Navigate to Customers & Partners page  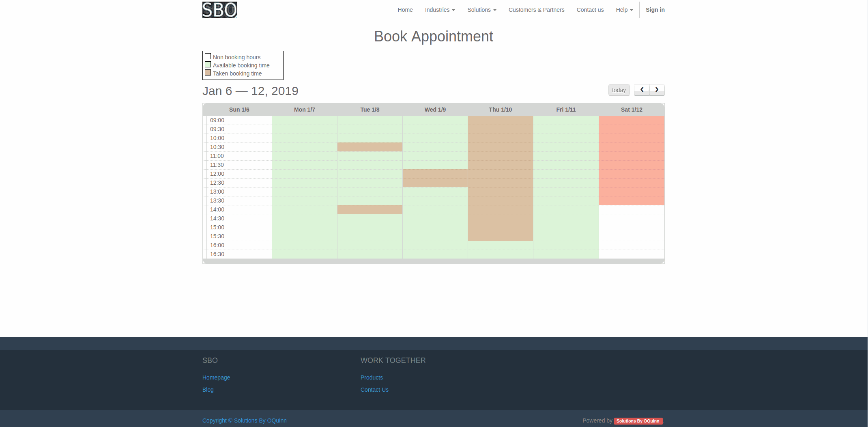[x=536, y=10]
